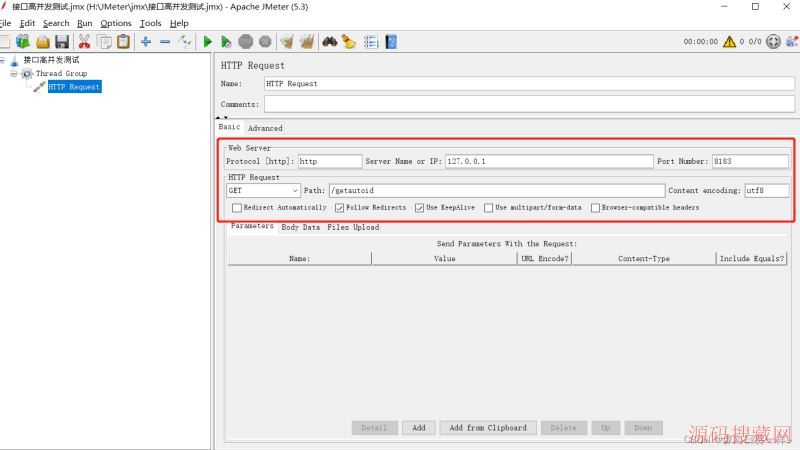The height and width of the screenshot is (450, 800).
Task: Click the remote engine status icon near 0/0
Action: point(773,41)
